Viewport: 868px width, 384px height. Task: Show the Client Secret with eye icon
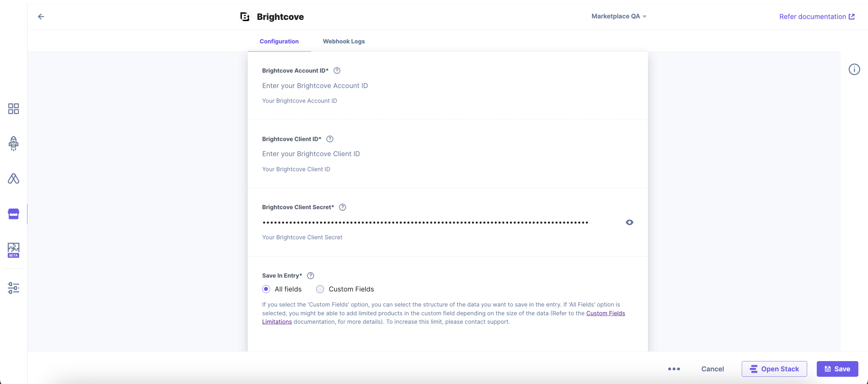pyautogui.click(x=629, y=222)
